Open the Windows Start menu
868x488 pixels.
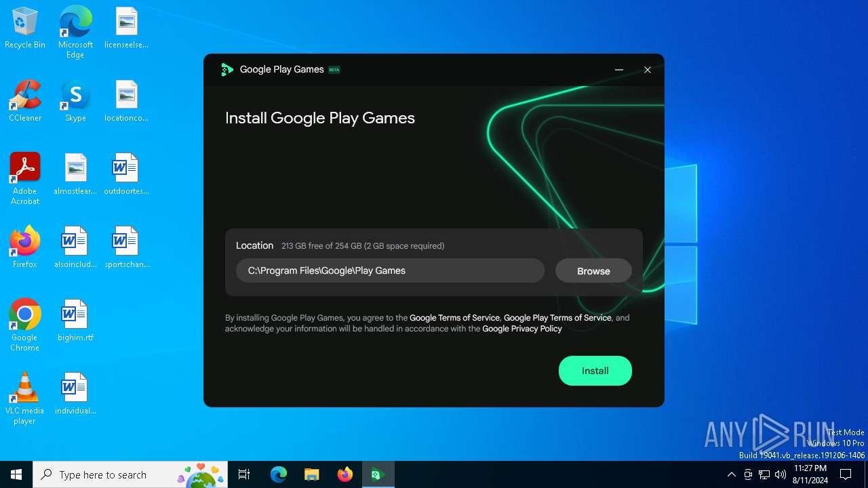pos(16,474)
